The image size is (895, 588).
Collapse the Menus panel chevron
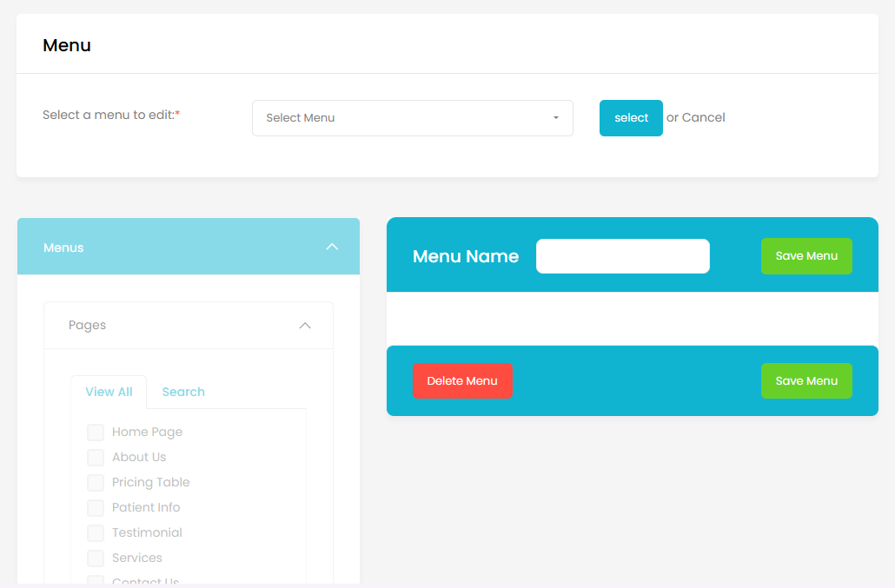click(332, 248)
